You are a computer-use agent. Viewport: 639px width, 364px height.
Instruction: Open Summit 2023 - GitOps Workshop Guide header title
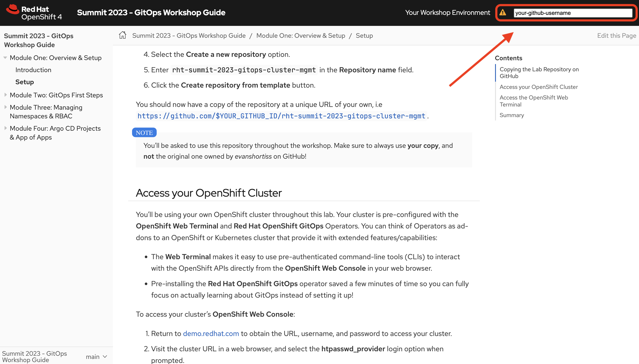click(x=151, y=13)
